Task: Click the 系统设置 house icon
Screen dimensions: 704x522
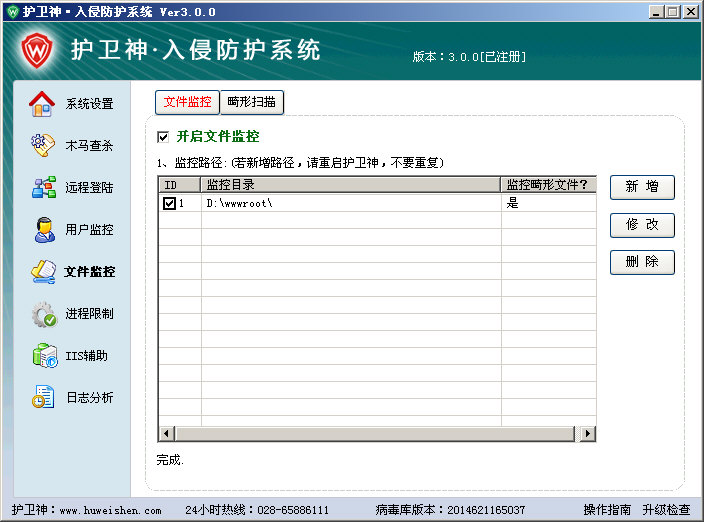Action: point(42,104)
